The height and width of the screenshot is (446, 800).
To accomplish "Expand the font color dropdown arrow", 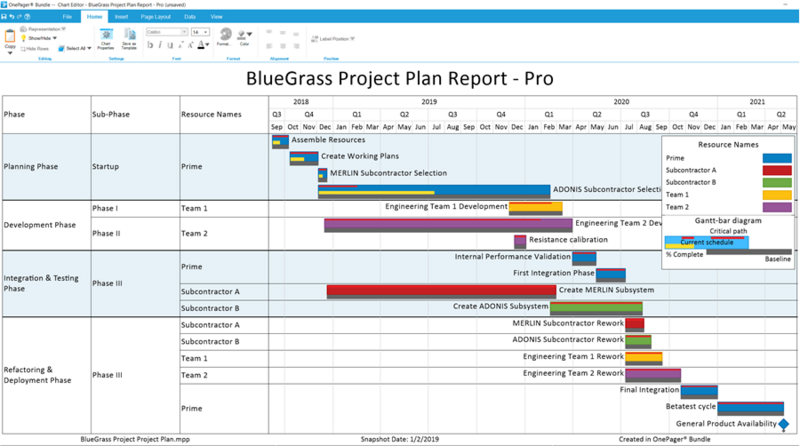I will tap(207, 45).
